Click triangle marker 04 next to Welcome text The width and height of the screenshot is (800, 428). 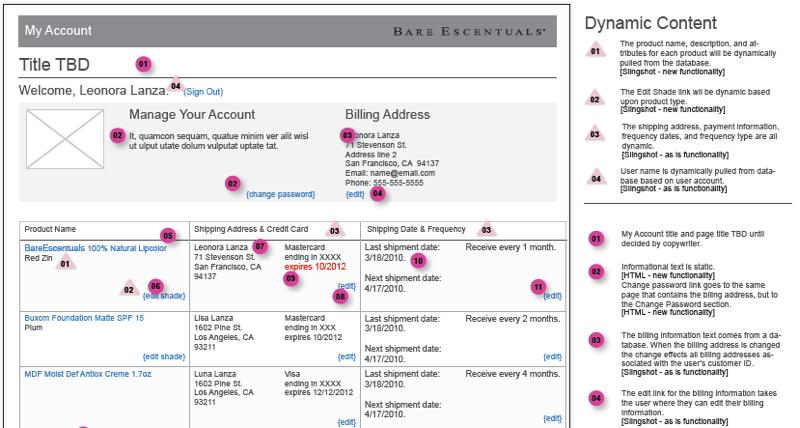(x=176, y=85)
